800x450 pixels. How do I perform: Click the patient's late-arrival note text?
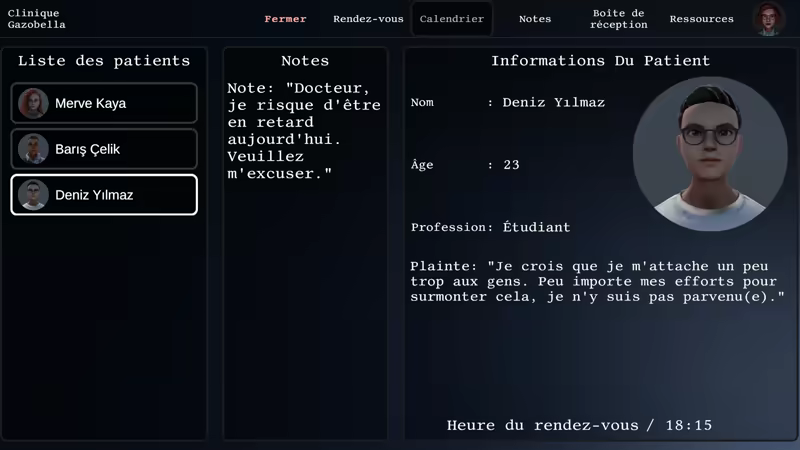[296, 131]
